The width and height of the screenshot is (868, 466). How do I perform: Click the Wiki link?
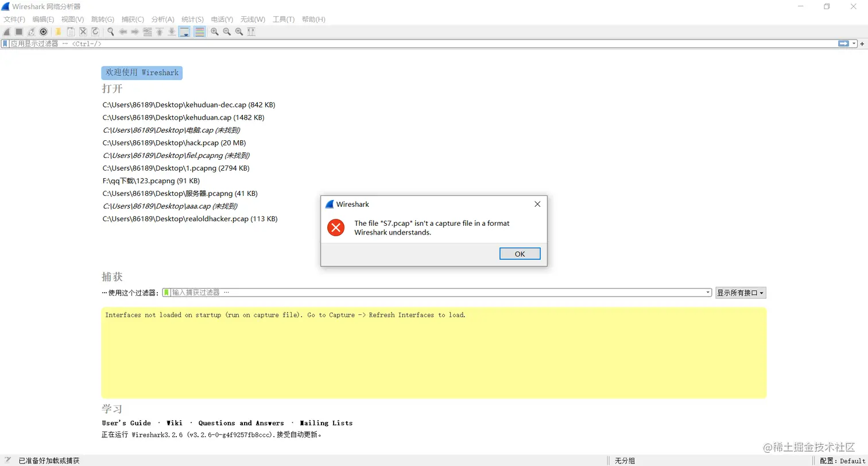point(175,423)
